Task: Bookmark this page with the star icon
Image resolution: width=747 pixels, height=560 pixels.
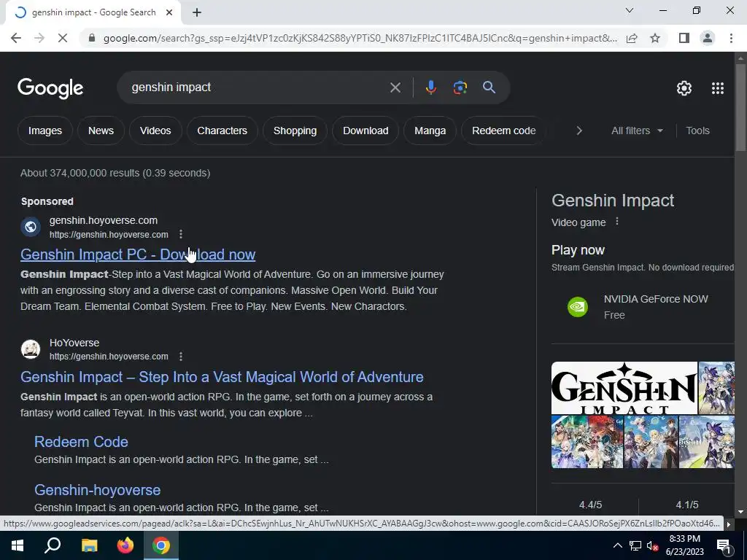Action: click(x=655, y=38)
